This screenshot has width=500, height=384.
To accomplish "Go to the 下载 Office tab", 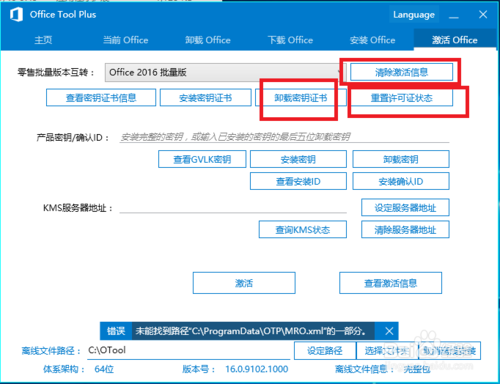I will click(290, 40).
